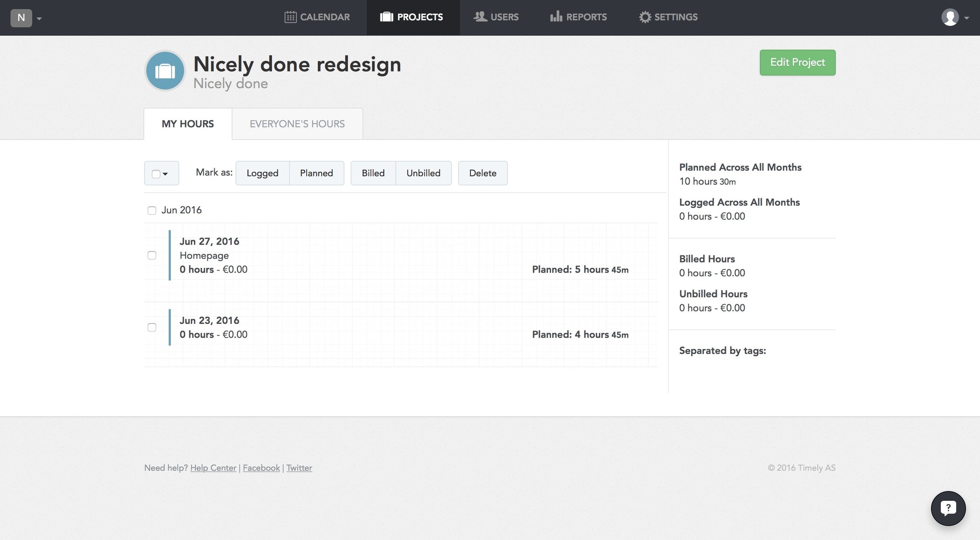Check the Jun 23, 2016 entry checkbox
Image resolution: width=980 pixels, height=540 pixels.
(x=152, y=327)
